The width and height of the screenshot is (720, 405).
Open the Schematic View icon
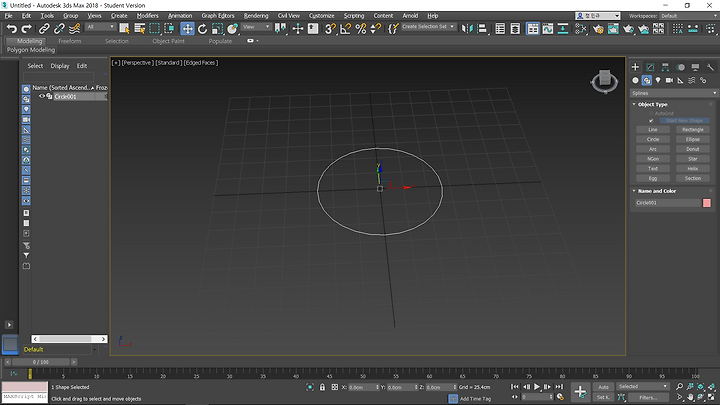coord(562,28)
